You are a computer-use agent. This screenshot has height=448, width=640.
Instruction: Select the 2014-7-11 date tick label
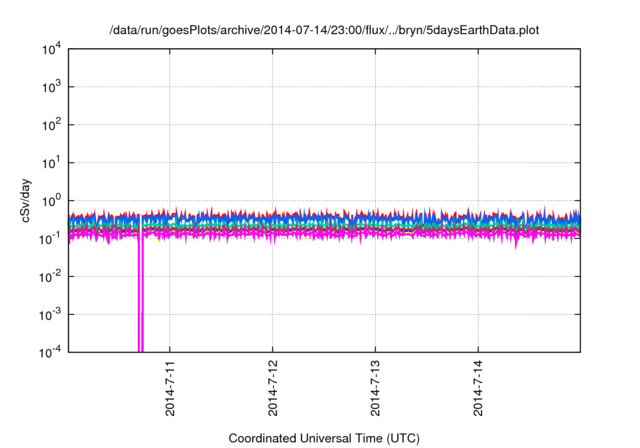tap(170, 388)
